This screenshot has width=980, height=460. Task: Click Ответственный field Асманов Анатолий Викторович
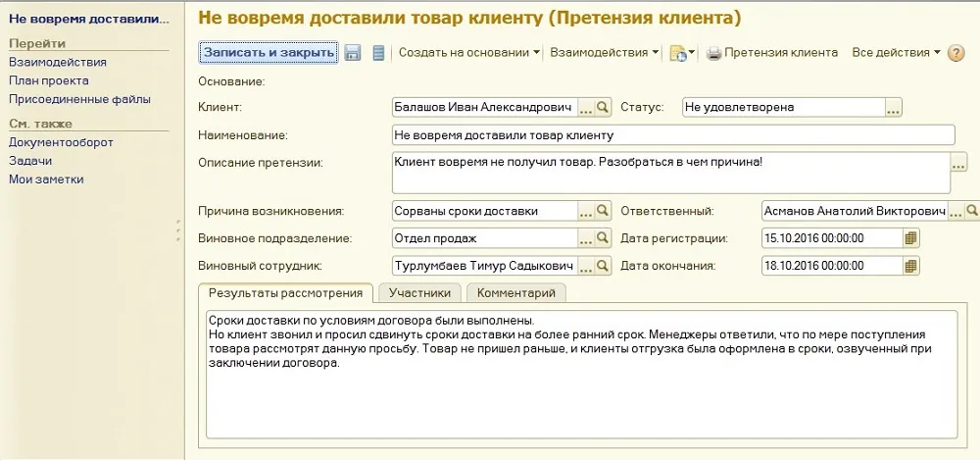click(x=855, y=212)
